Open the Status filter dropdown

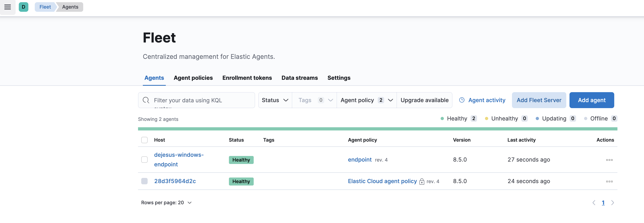click(x=275, y=100)
